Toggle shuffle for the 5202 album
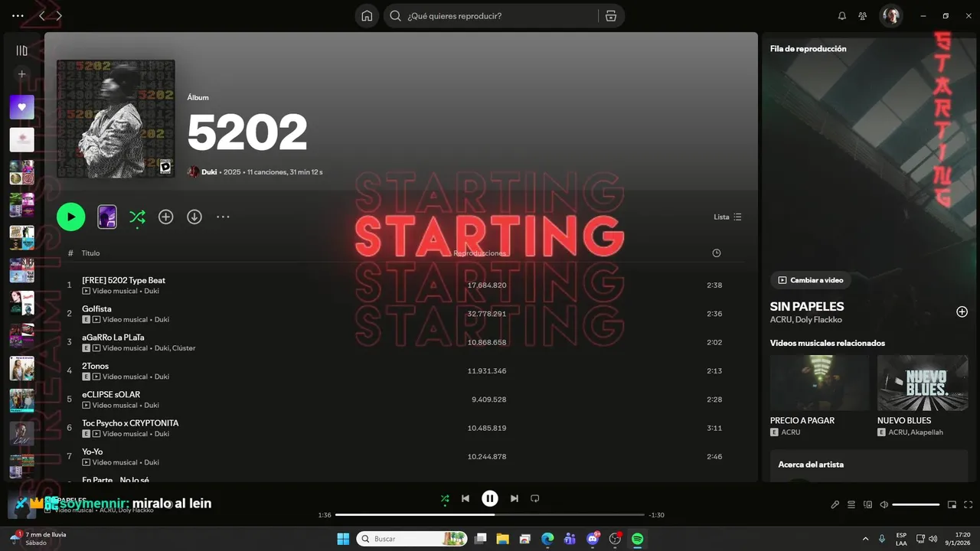The image size is (980, 551). pyautogui.click(x=137, y=217)
